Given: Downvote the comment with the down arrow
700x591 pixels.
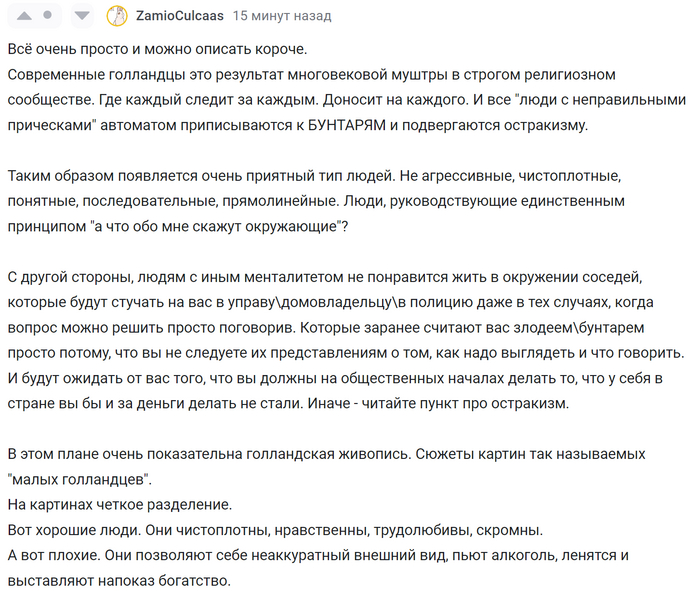Looking at the screenshot, I should [x=84, y=17].
